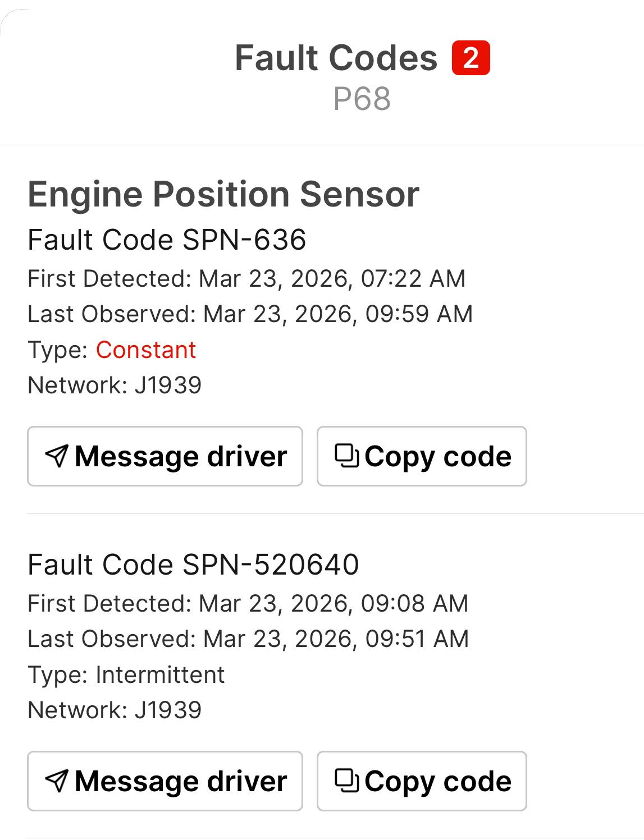Click the Intermittent type label
Screen dimensions: 644x840
[x=160, y=674]
